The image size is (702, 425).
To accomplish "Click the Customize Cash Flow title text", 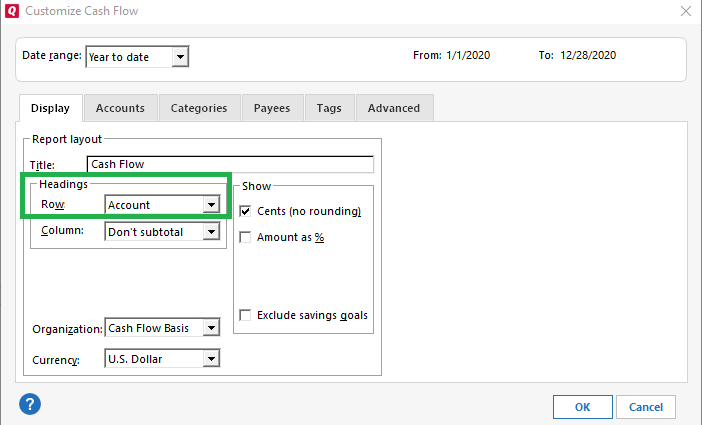I will click(81, 11).
